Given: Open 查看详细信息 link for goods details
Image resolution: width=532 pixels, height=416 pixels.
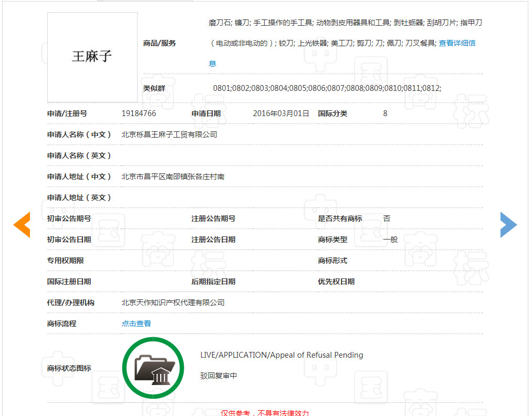Looking at the screenshot, I should [x=457, y=43].
